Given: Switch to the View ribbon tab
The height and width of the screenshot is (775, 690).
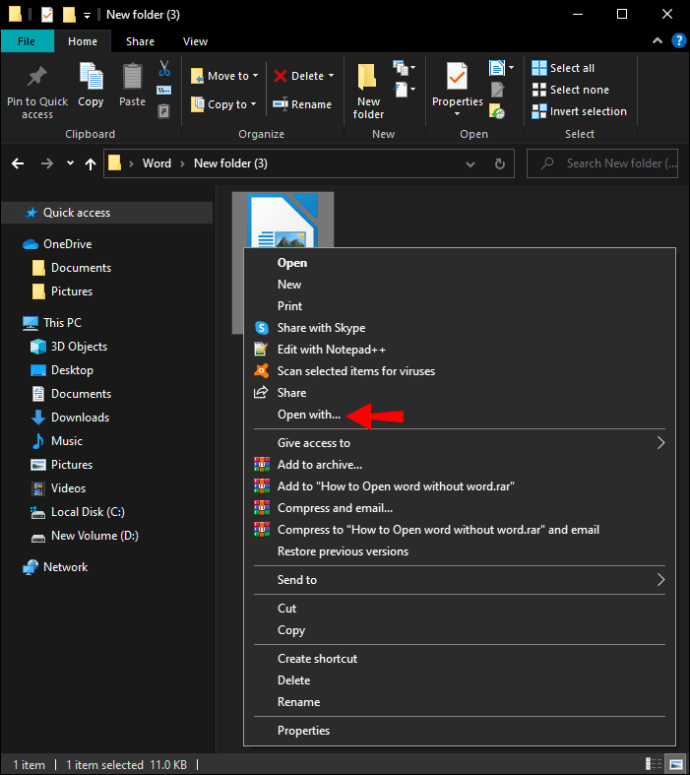Looking at the screenshot, I should point(195,42).
